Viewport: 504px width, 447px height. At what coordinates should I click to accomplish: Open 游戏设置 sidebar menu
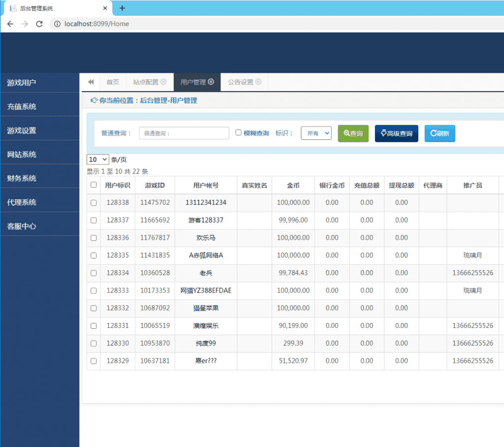coord(40,130)
